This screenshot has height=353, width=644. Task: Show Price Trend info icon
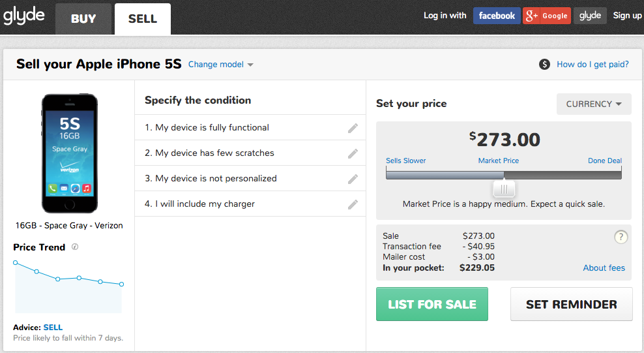[75, 247]
